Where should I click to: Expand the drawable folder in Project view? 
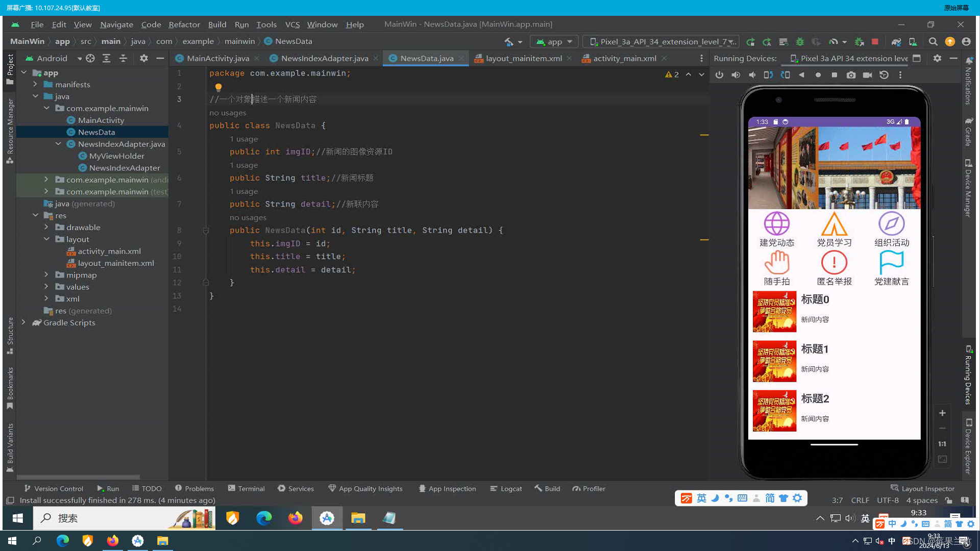(46, 227)
